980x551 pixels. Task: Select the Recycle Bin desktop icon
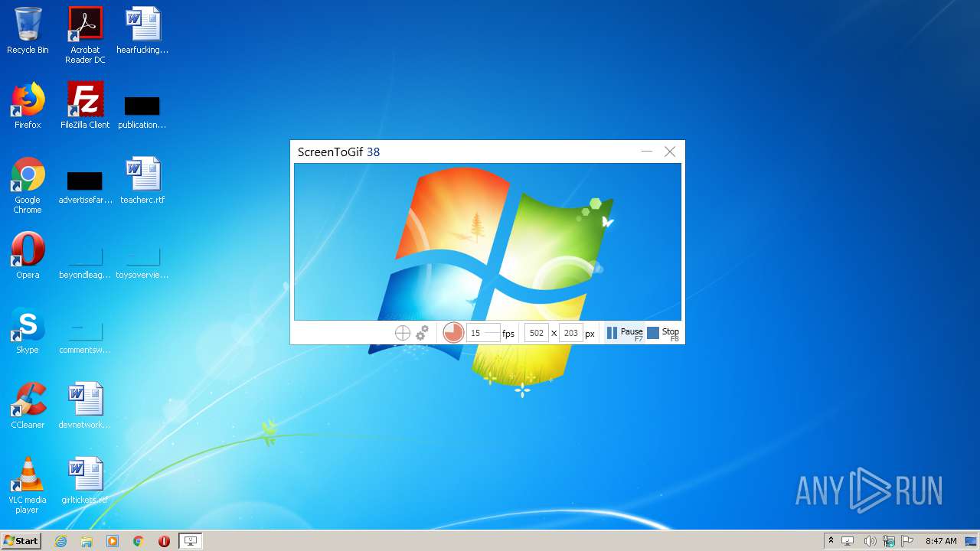pos(28,31)
